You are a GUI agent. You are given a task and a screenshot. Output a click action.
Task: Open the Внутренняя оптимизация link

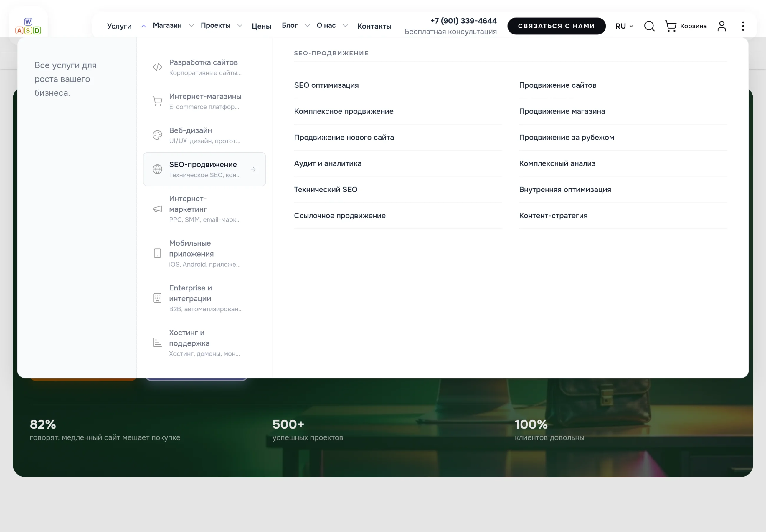click(x=565, y=189)
